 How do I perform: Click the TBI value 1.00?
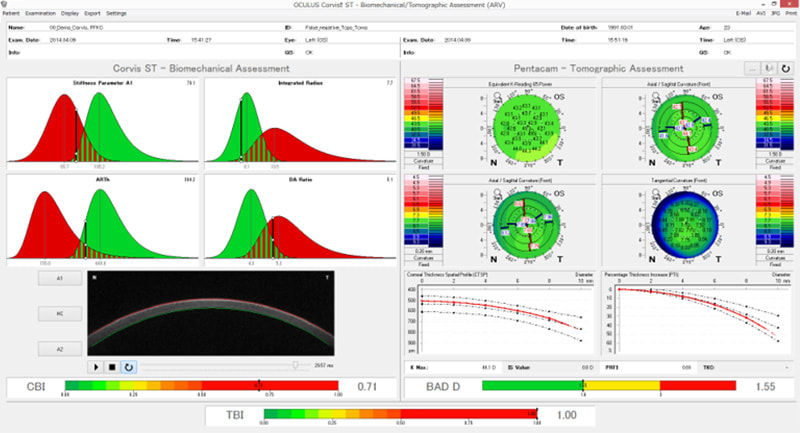tap(566, 415)
